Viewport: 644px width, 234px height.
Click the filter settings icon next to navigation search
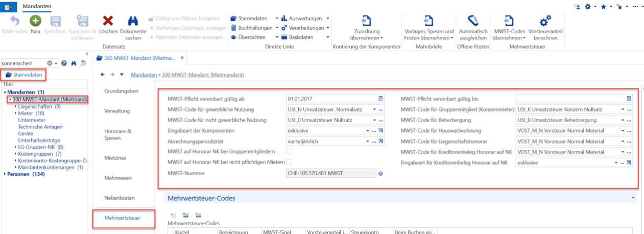click(83, 63)
